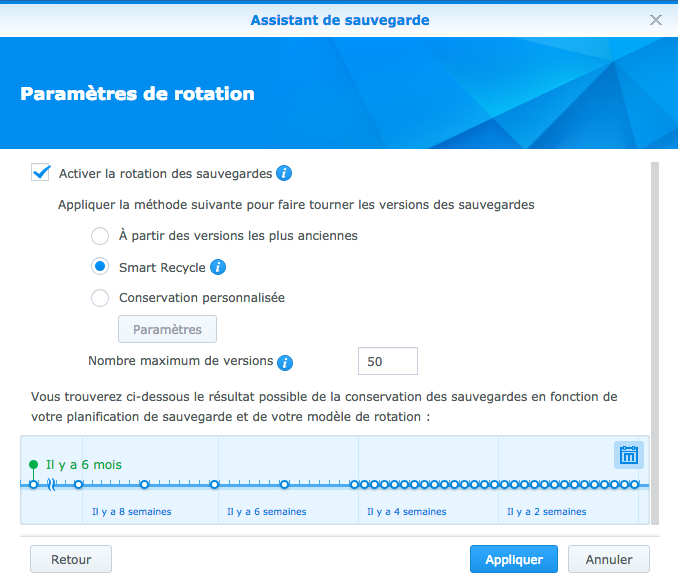
Task: Click the Retour button
Action: point(71,559)
